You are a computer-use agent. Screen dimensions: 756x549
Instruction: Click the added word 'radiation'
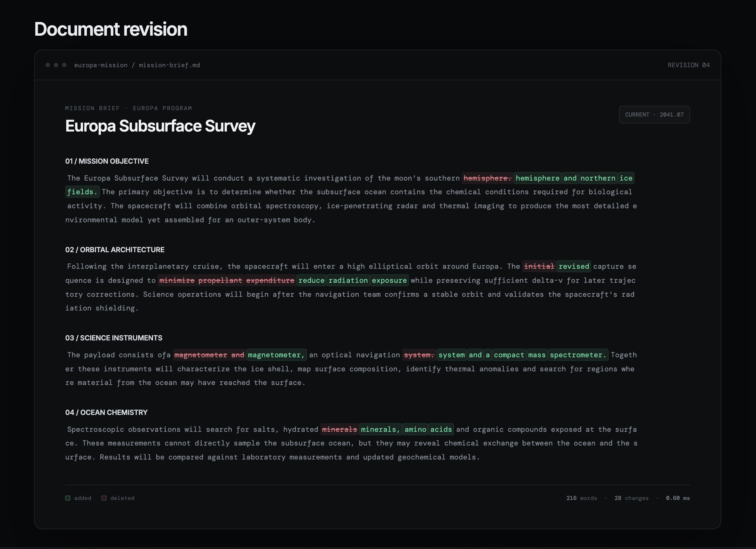[x=348, y=280]
